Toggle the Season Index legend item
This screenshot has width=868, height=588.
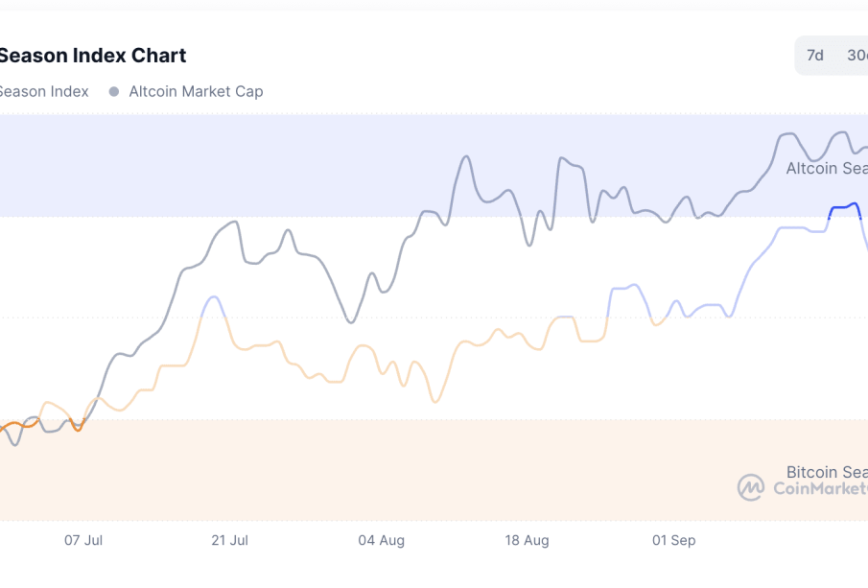[x=44, y=92]
